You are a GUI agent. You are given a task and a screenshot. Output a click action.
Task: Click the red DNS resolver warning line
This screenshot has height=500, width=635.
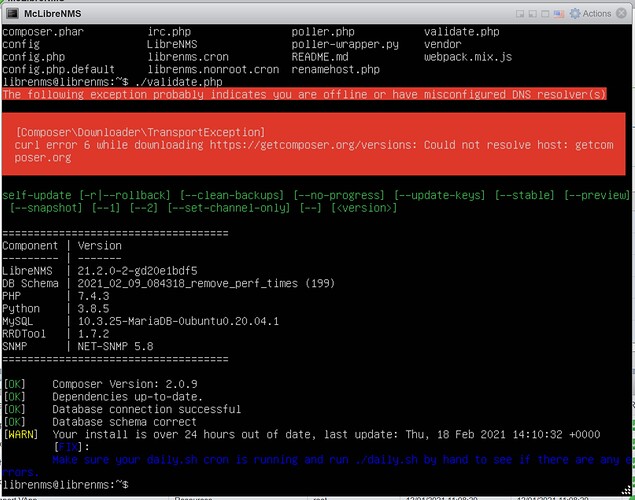click(x=304, y=94)
